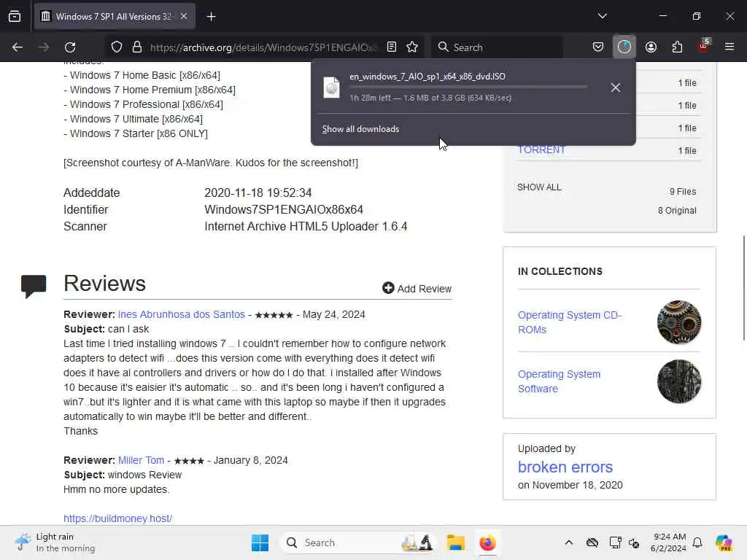Open notifications bell in taskbar
Screen dimensions: 747x560
coord(697,542)
